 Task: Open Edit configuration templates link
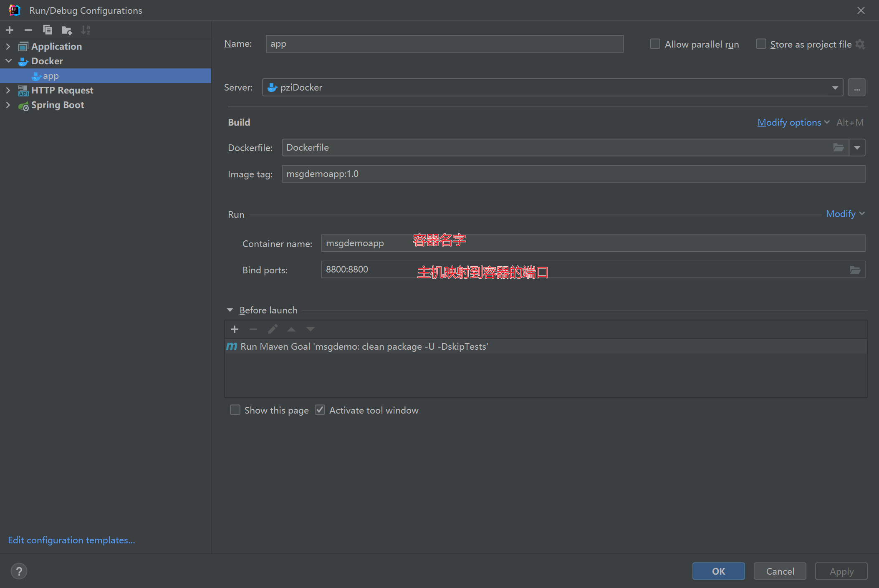click(71, 540)
